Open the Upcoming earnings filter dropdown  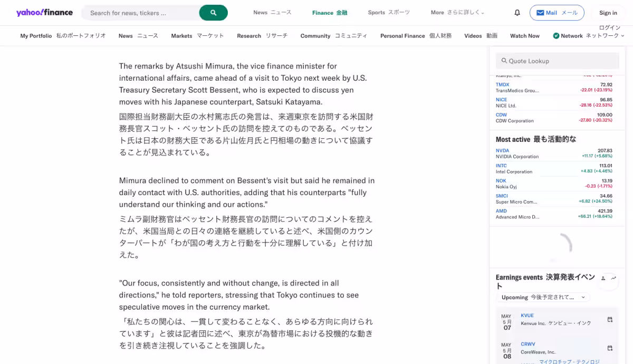tap(543, 297)
